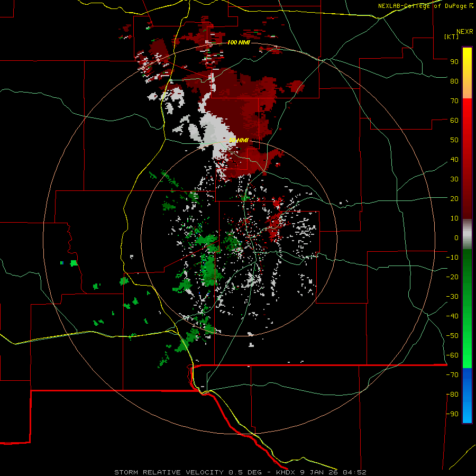476x476 pixels.
Task: Select the -40 value on the velocity scale
Action: (x=452, y=316)
